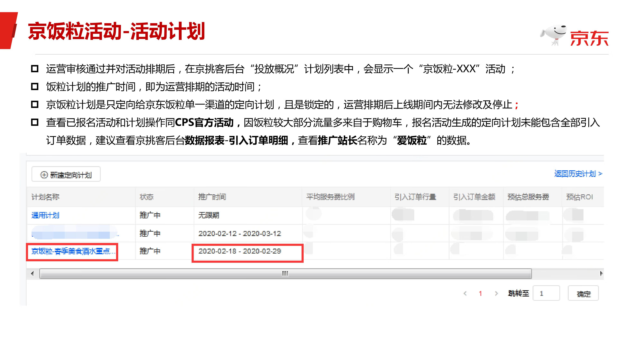Click the plus icon in 新建定向计划
Viewport: 644px width, 362px height.
tap(44, 175)
